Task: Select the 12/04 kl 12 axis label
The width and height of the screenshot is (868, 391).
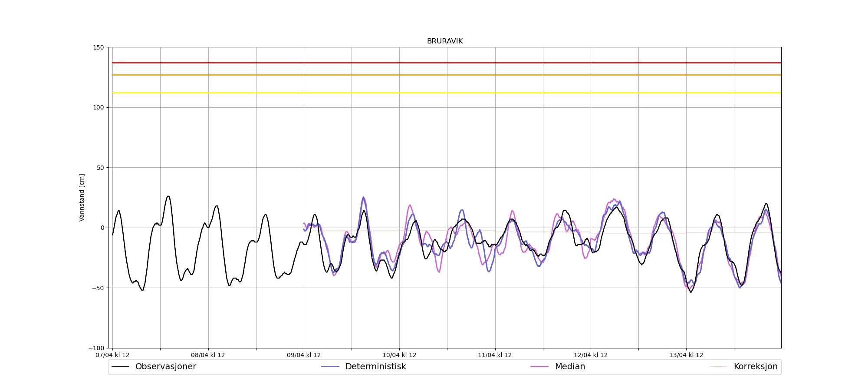Action: [591, 355]
